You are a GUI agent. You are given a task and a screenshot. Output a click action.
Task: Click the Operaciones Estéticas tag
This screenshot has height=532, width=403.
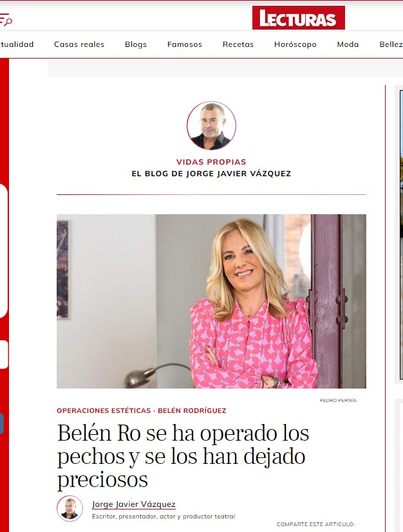click(104, 410)
